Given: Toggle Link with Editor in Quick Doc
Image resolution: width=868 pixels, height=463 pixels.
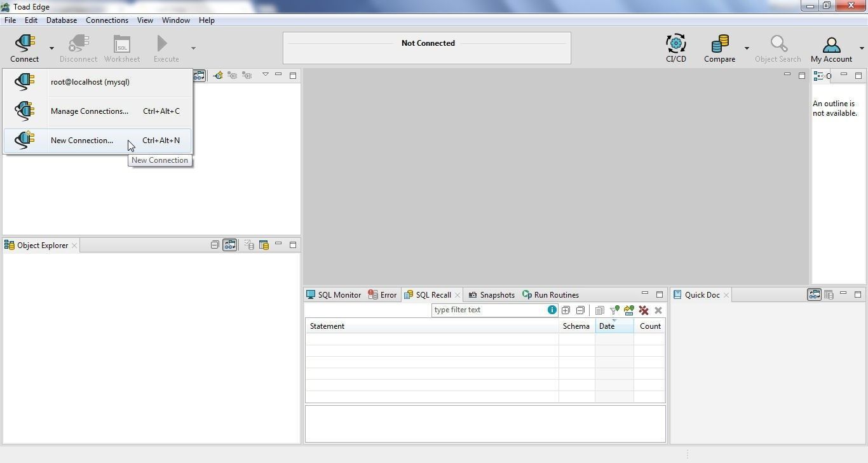Looking at the screenshot, I should click(814, 294).
